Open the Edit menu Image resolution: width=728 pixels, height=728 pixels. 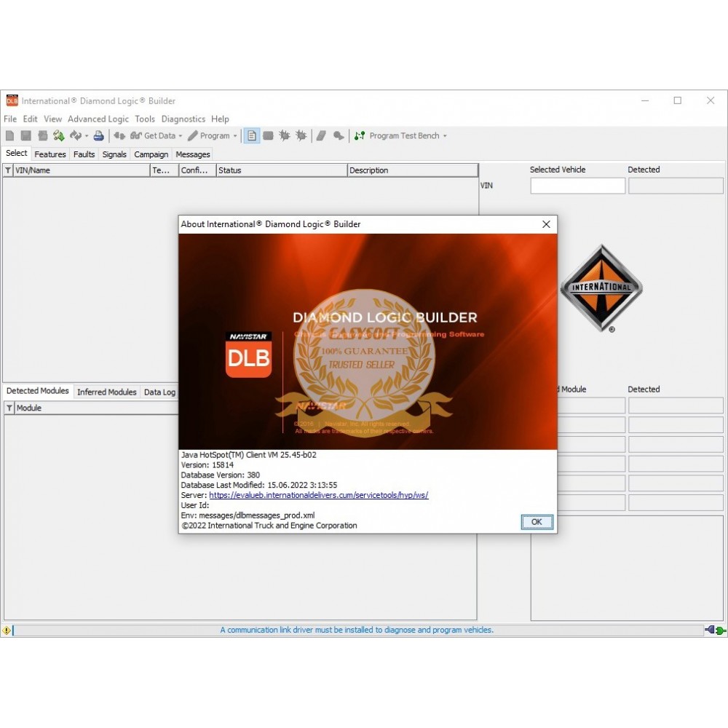point(30,119)
